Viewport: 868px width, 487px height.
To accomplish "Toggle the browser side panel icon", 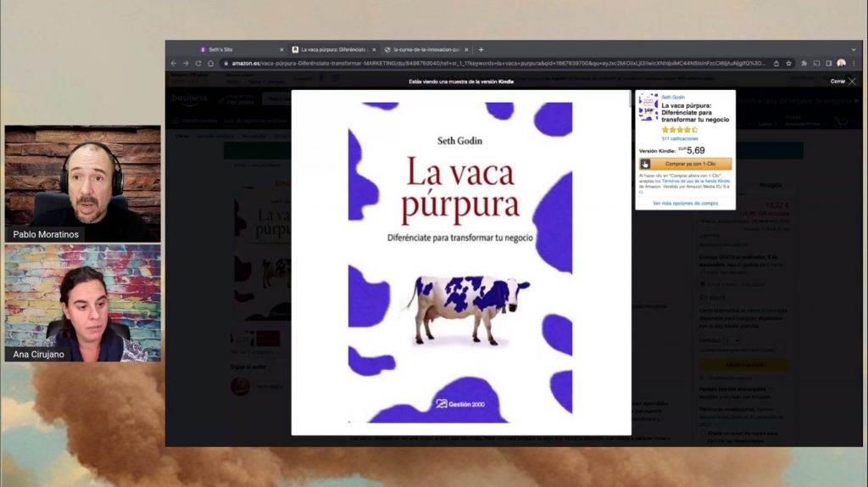I will coord(829,63).
